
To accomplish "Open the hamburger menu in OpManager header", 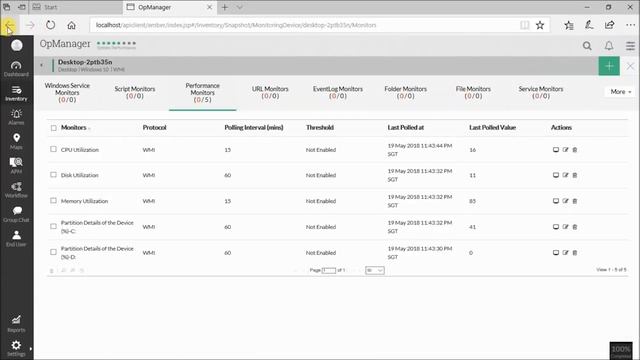I will 631,46.
